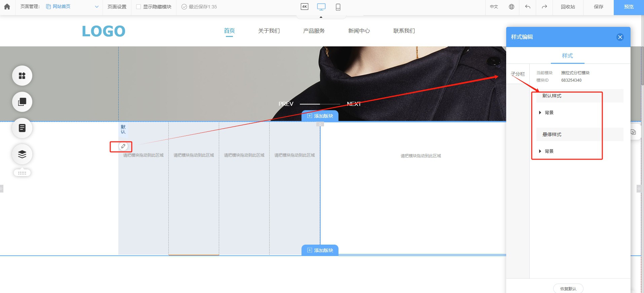Click the sidebar drag handle dots
This screenshot has height=293, width=644.
pos(22,173)
